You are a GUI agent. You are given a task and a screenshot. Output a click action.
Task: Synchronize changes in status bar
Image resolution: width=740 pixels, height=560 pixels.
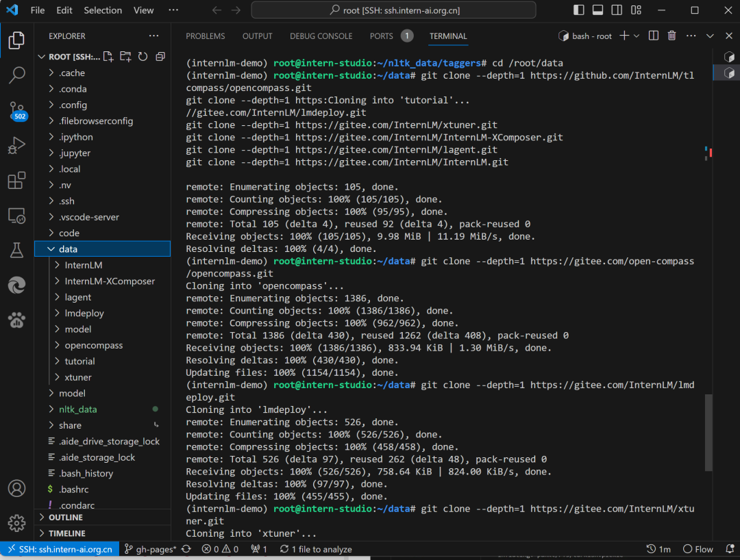tap(186, 549)
